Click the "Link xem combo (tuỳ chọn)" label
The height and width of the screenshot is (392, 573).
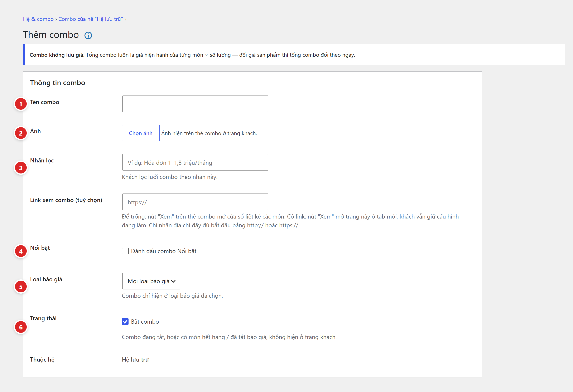(66, 200)
